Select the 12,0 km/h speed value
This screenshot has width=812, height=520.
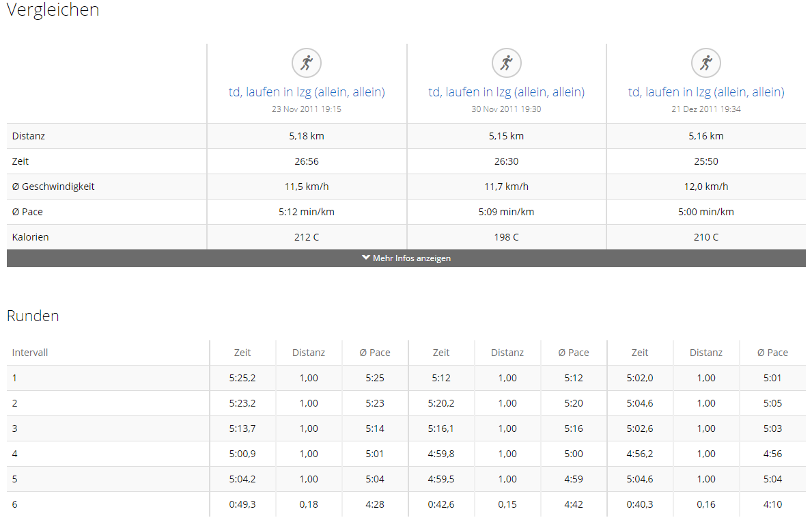pyautogui.click(x=706, y=187)
